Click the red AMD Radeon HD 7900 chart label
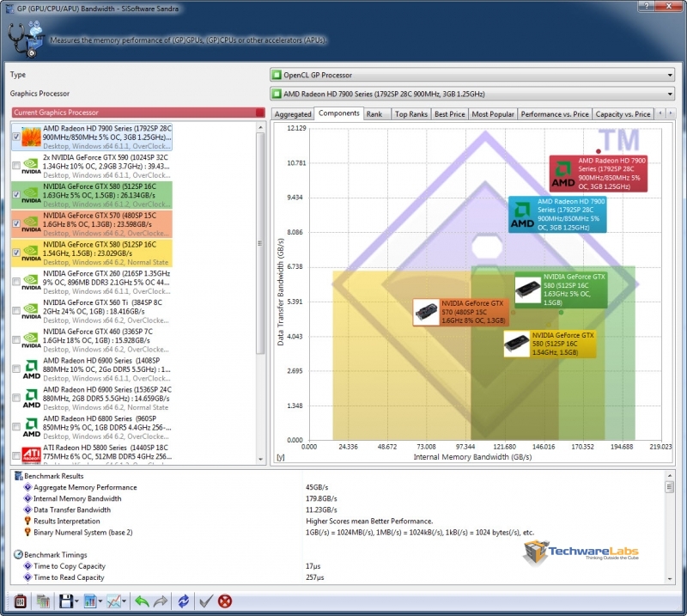This screenshot has height=616, width=687. pos(598,174)
